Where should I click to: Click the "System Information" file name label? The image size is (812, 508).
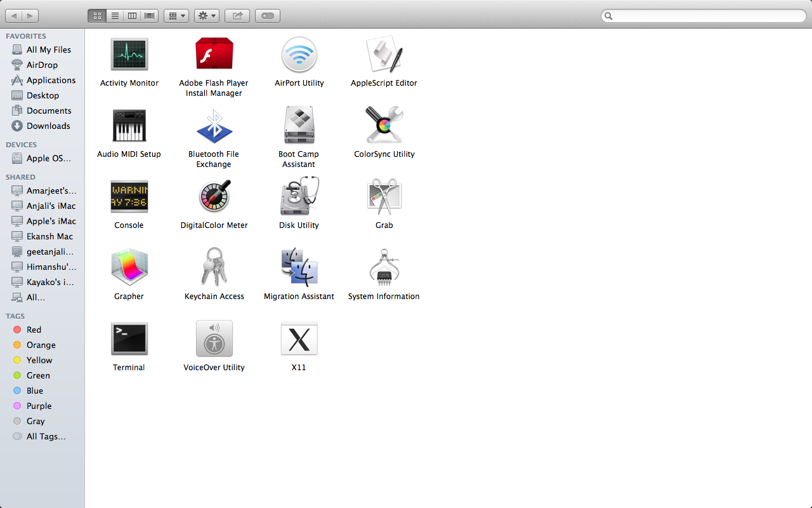click(x=384, y=297)
